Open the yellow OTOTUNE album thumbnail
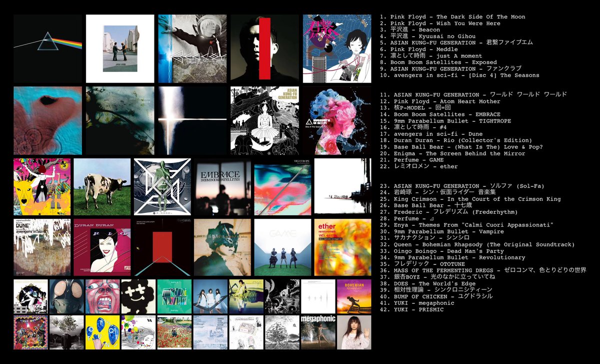The width and height of the screenshot is (600, 364). (x=102, y=332)
